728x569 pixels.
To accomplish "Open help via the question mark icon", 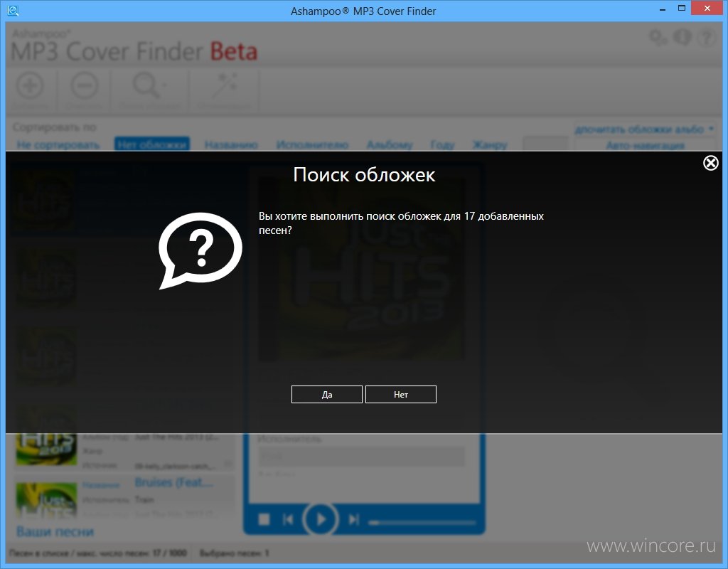I will tap(706, 37).
